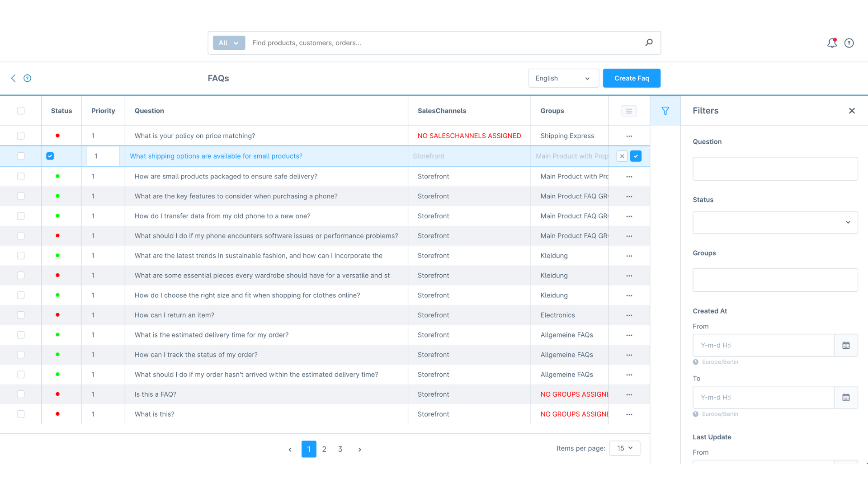Image resolution: width=868 pixels, height=488 pixels.
Task: Go back with the left arrow icon
Action: point(13,78)
